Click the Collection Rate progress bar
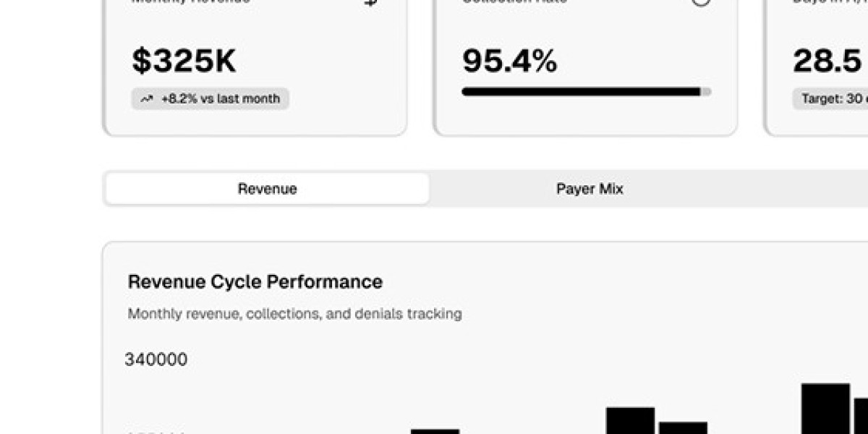Image resolution: width=868 pixels, height=434 pixels. [587, 91]
